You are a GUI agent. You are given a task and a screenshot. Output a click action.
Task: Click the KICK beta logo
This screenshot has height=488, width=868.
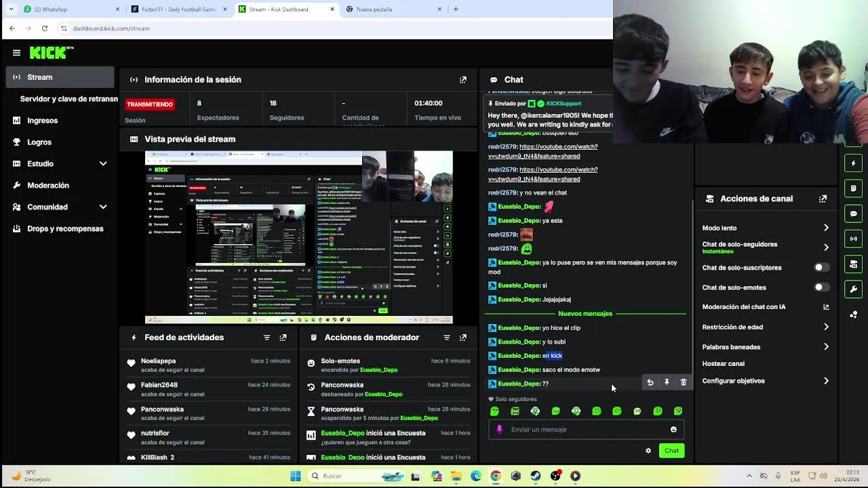click(52, 52)
